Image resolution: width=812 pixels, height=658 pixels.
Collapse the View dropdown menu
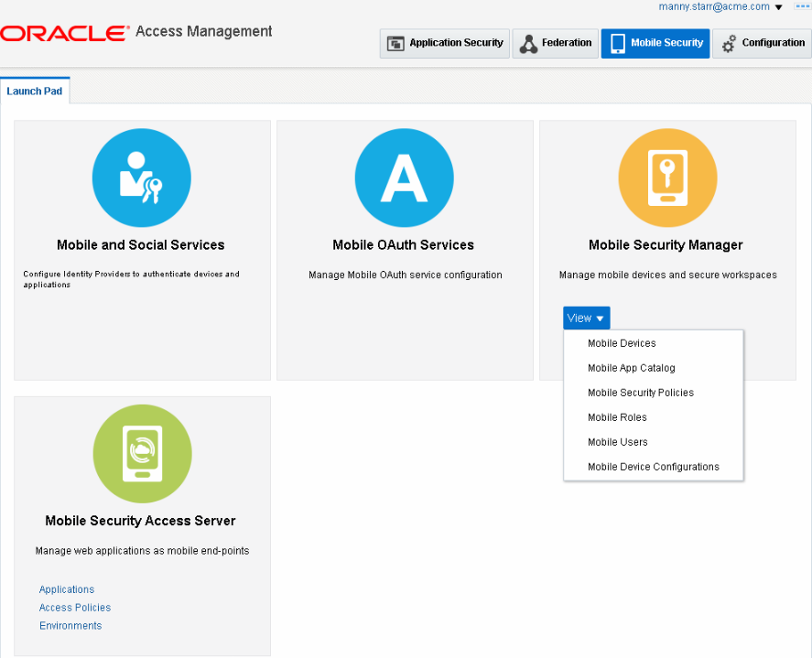coord(586,318)
